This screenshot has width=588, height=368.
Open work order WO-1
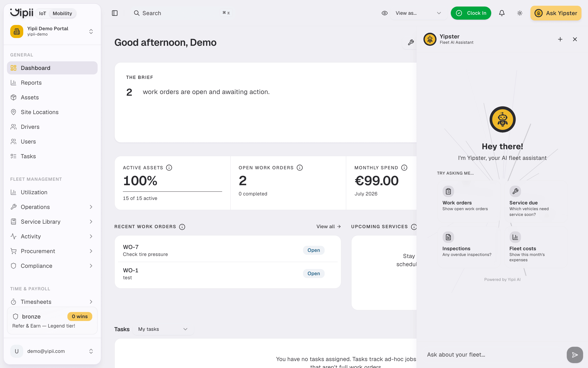228,274
